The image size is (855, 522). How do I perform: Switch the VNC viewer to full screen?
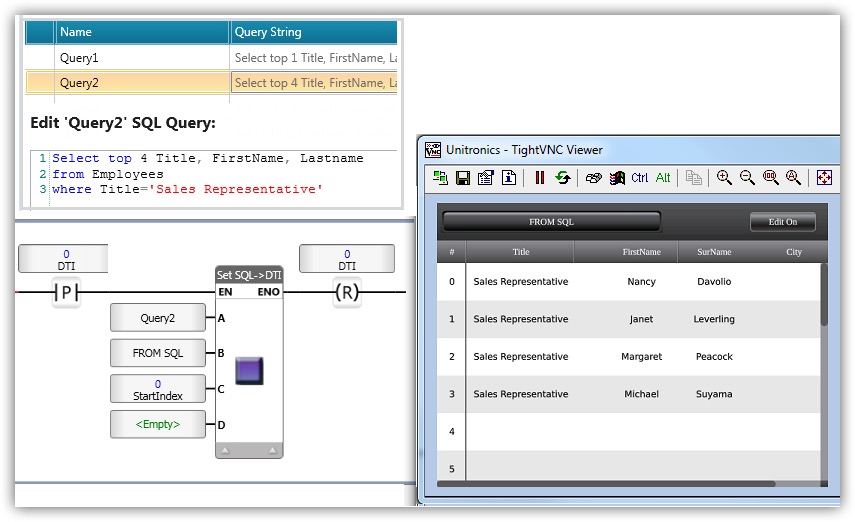click(824, 178)
